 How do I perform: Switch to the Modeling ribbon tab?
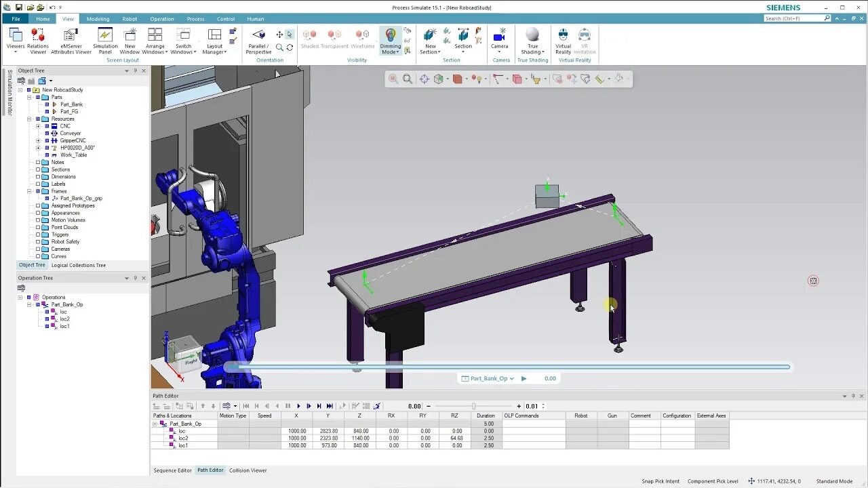tap(98, 19)
